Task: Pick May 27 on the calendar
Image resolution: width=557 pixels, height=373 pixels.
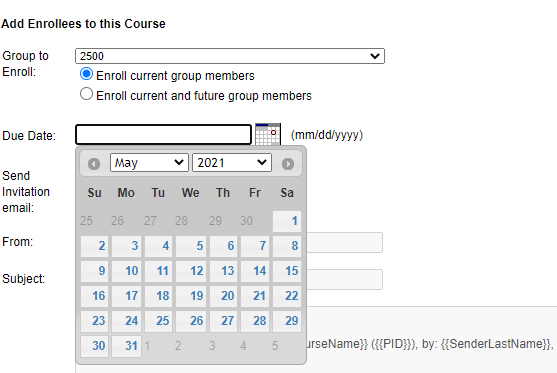Action: (x=223, y=321)
